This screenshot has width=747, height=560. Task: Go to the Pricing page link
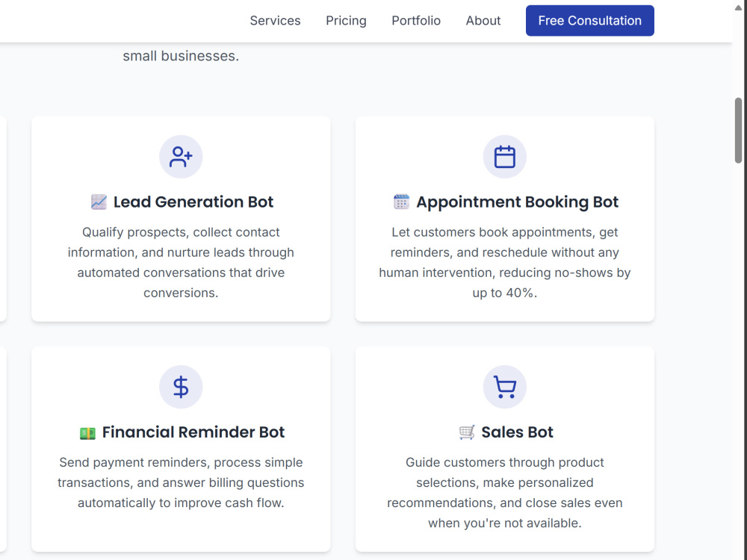346,20
